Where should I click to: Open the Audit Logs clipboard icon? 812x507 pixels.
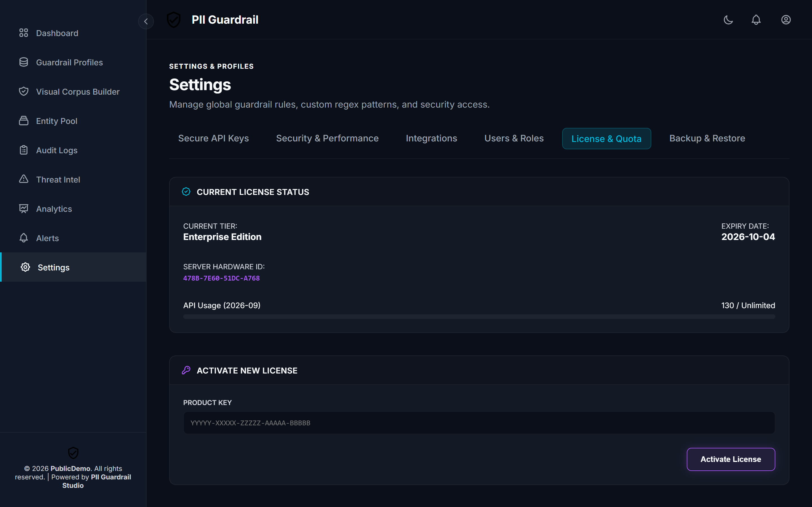pos(23,150)
